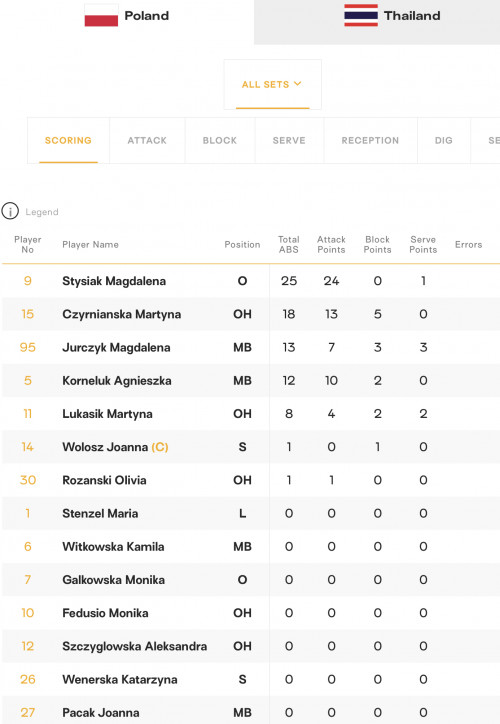The height and width of the screenshot is (724, 500).
Task: Select the SCORING tab
Action: (x=68, y=140)
